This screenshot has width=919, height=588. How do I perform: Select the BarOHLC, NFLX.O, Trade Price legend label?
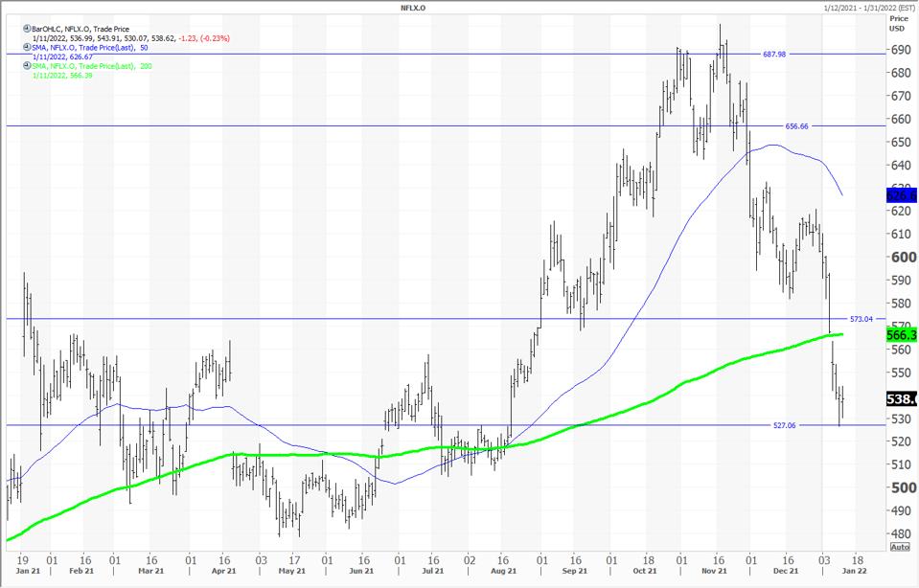pos(80,30)
